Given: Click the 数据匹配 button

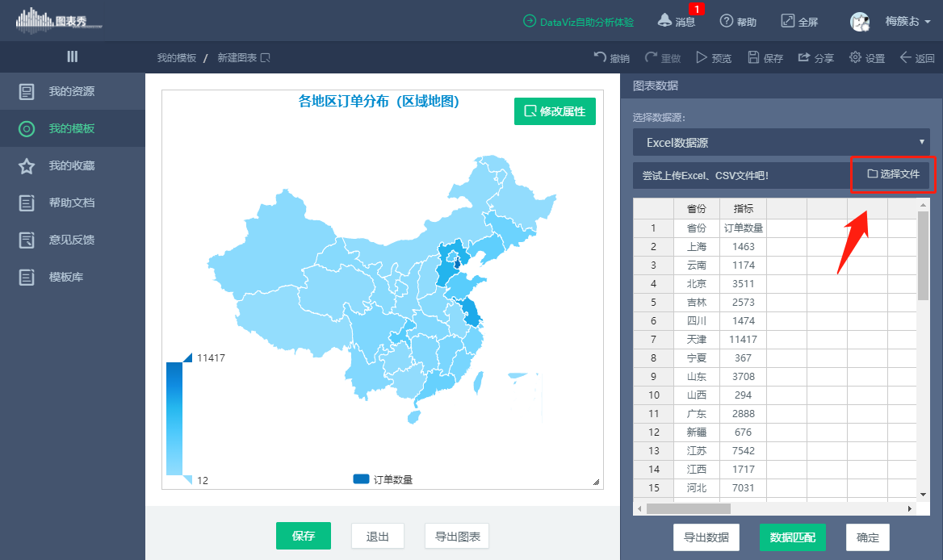Looking at the screenshot, I should click(793, 537).
